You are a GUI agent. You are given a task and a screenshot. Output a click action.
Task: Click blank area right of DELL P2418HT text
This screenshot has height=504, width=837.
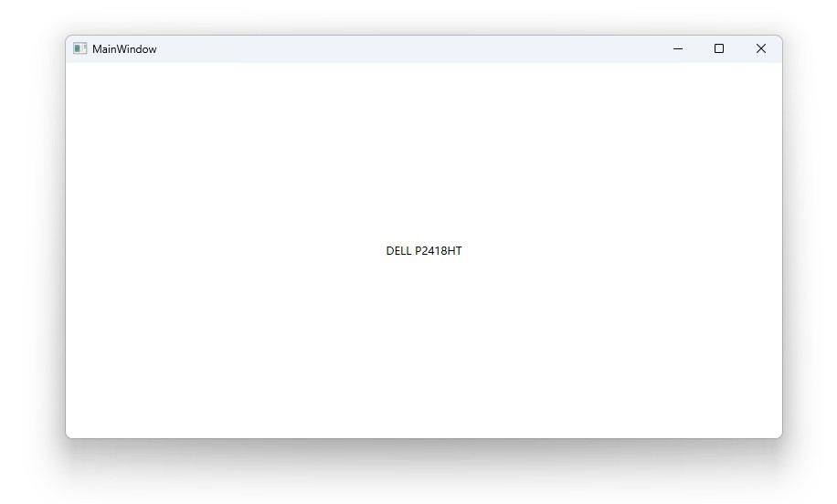[622, 251]
